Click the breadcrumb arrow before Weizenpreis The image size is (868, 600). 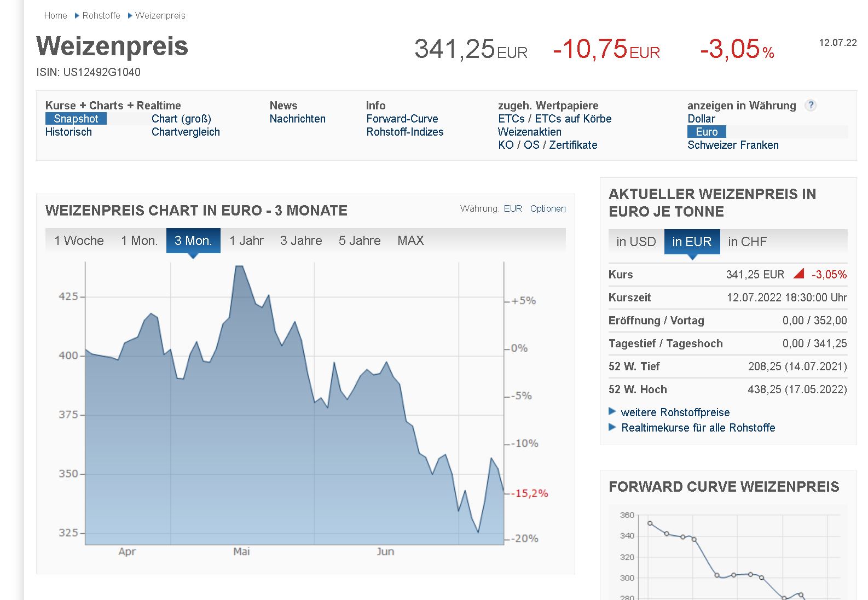click(130, 16)
